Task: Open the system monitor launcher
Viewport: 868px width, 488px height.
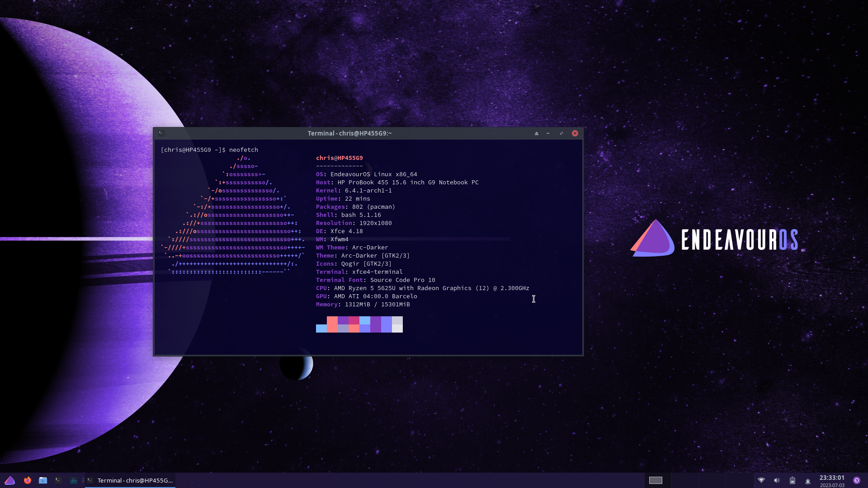Action: pyautogui.click(x=74, y=480)
